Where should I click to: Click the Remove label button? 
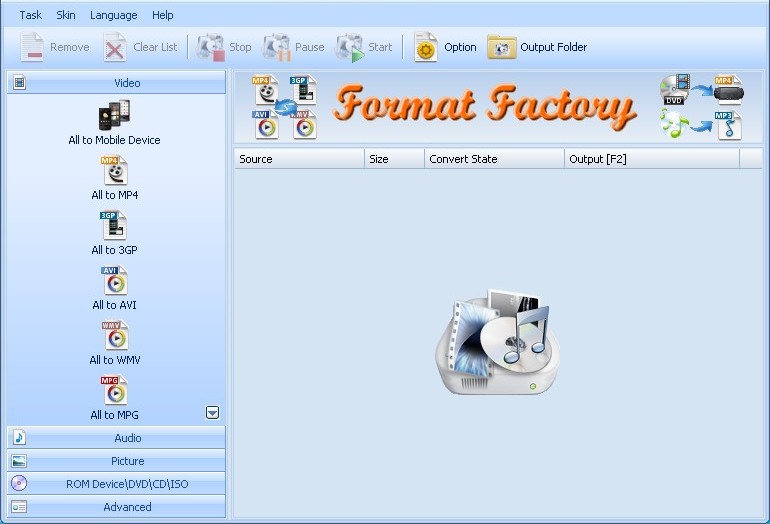click(x=70, y=47)
